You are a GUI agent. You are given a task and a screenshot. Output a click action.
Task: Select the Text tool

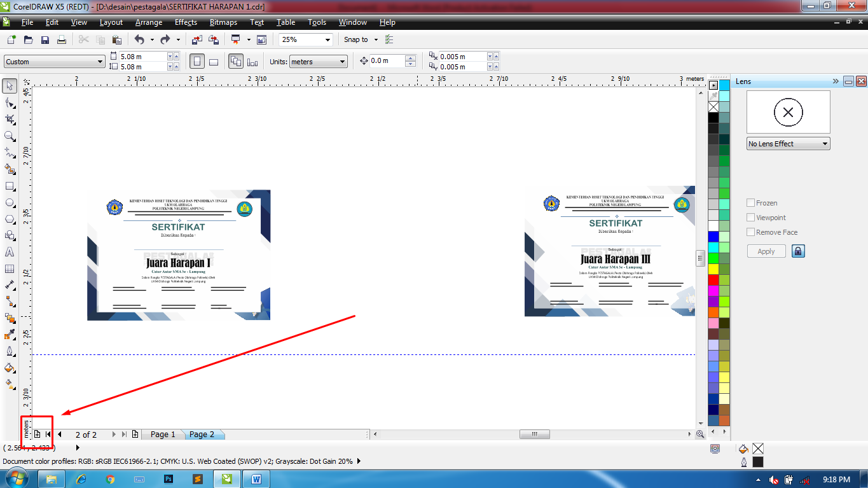[x=9, y=252]
